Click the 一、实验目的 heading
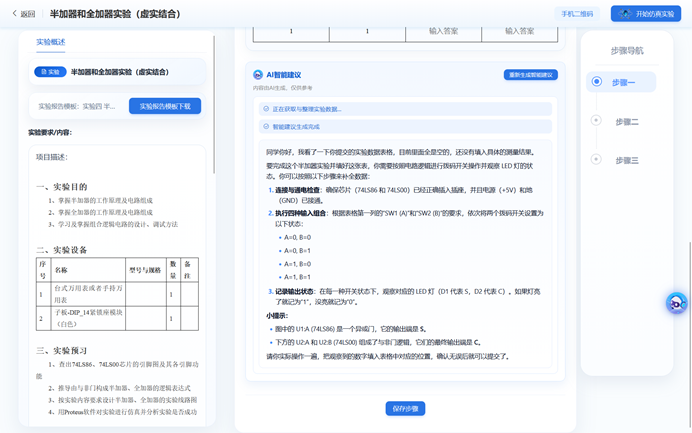This screenshot has width=692, height=433. (x=61, y=187)
